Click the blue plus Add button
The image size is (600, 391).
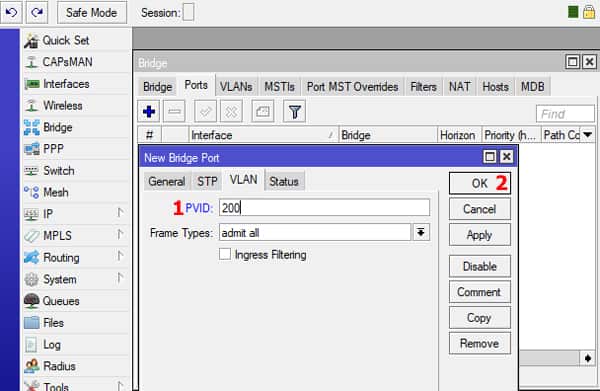(149, 112)
